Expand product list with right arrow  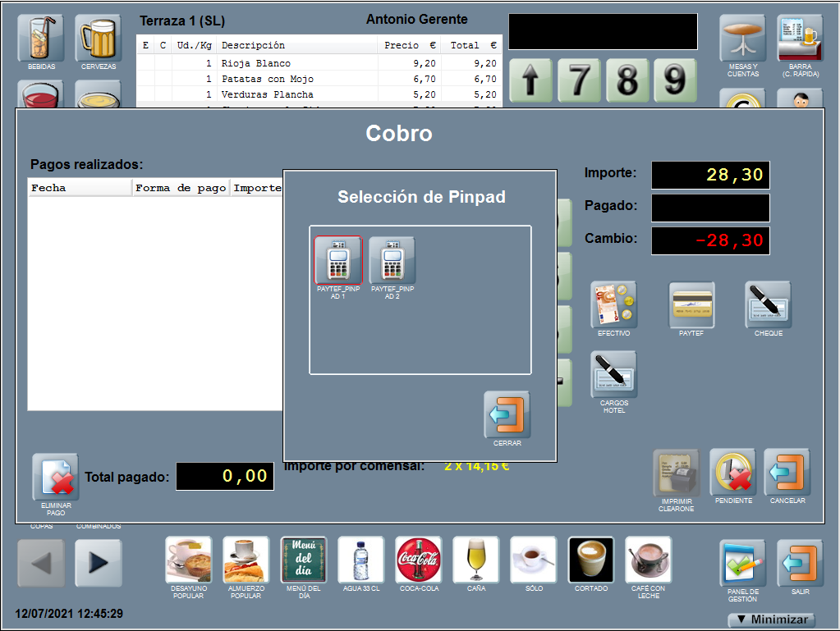coord(99,562)
